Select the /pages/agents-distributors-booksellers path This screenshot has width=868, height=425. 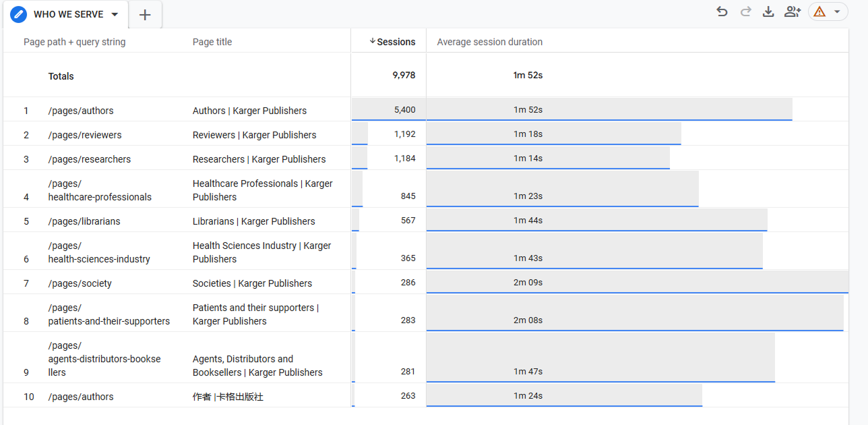pos(104,359)
